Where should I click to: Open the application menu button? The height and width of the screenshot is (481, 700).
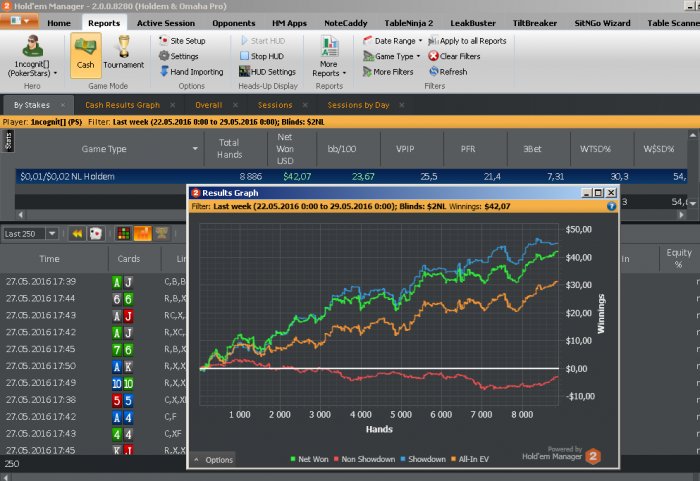[19, 21]
